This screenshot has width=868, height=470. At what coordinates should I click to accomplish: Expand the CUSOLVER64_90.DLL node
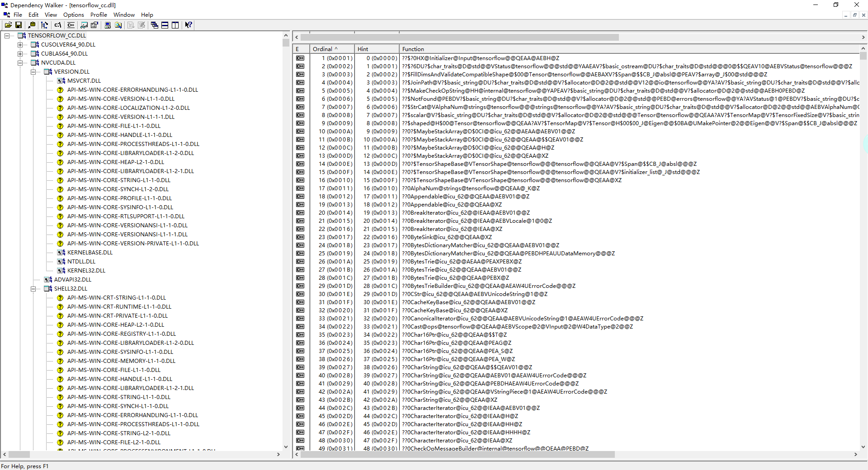(x=20, y=45)
